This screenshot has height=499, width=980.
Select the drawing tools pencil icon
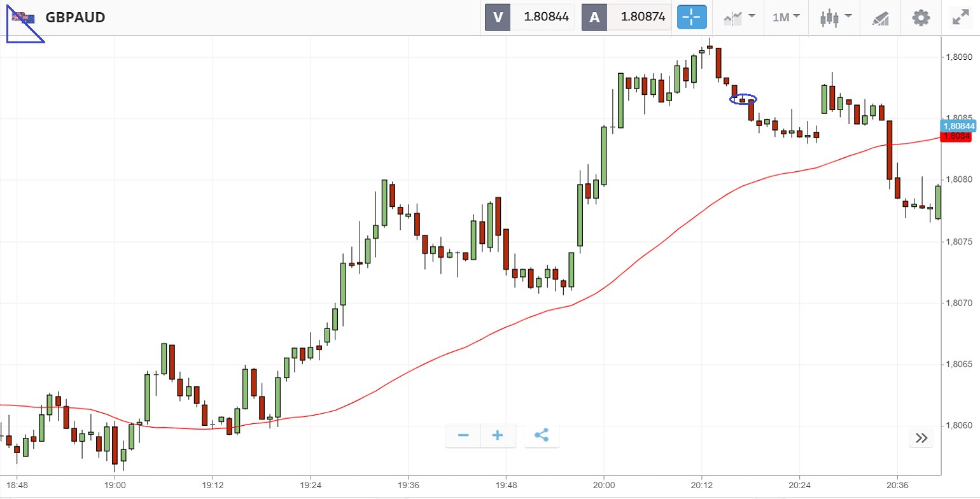click(x=880, y=18)
